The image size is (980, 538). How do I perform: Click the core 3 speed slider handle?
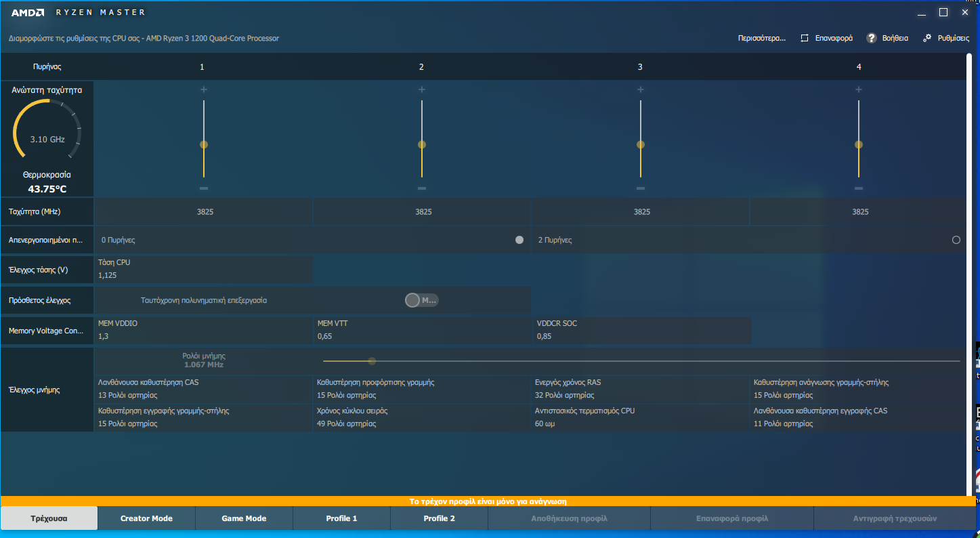(640, 144)
